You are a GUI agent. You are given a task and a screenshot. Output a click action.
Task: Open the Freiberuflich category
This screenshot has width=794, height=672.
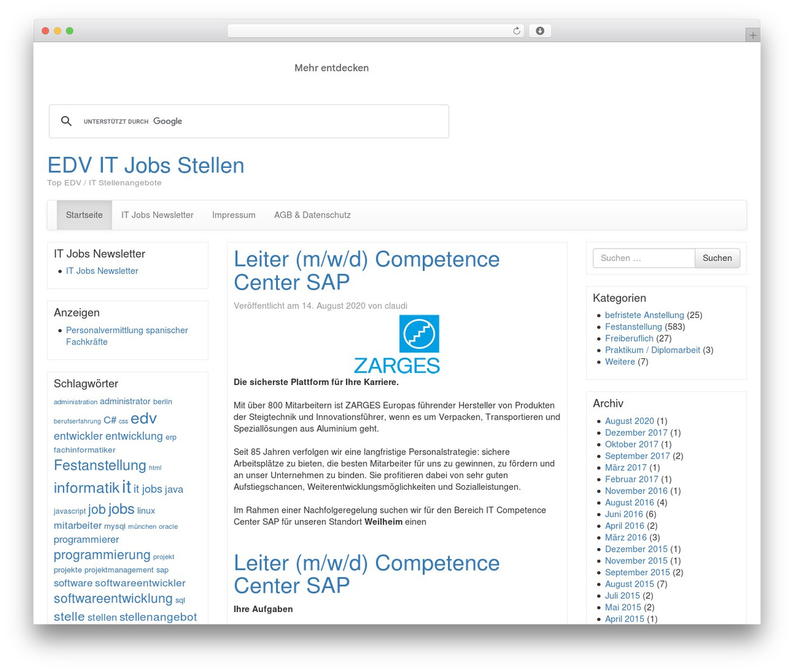pyautogui.click(x=629, y=338)
